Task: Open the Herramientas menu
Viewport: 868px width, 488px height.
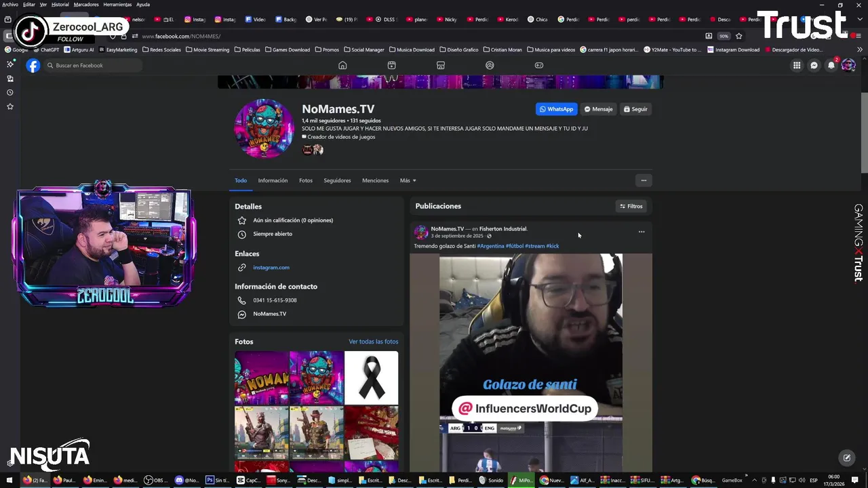Action: (x=117, y=4)
